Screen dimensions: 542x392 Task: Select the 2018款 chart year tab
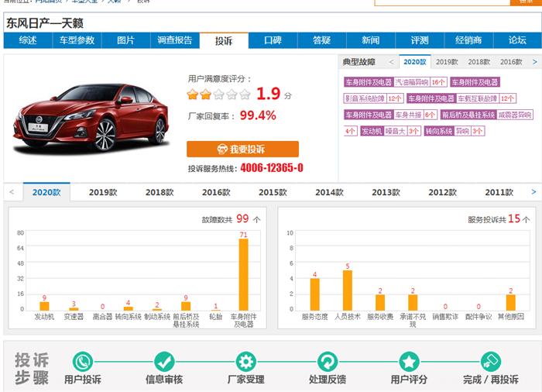pyautogui.click(x=160, y=192)
